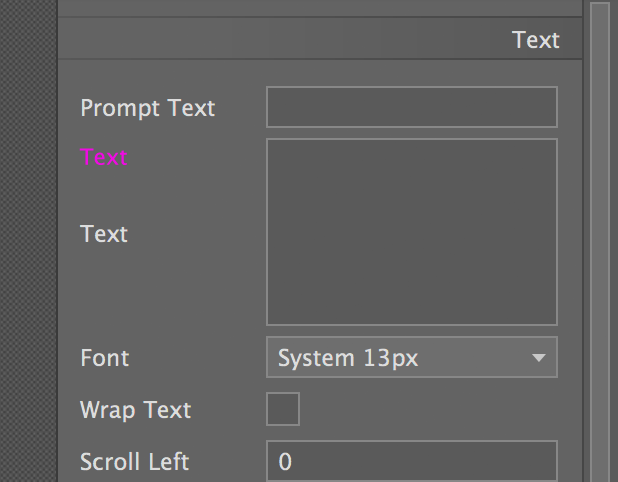The width and height of the screenshot is (618, 482).
Task: Click the Scroll Left label
Action: pos(134,462)
